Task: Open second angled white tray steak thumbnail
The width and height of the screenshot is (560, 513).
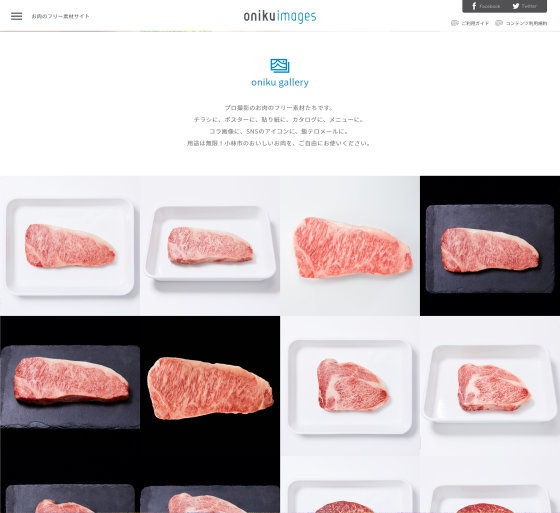Action: [x=210, y=246]
